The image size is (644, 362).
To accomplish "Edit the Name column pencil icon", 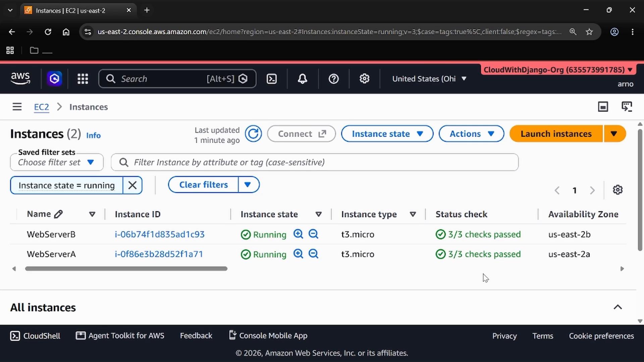I will click(58, 214).
